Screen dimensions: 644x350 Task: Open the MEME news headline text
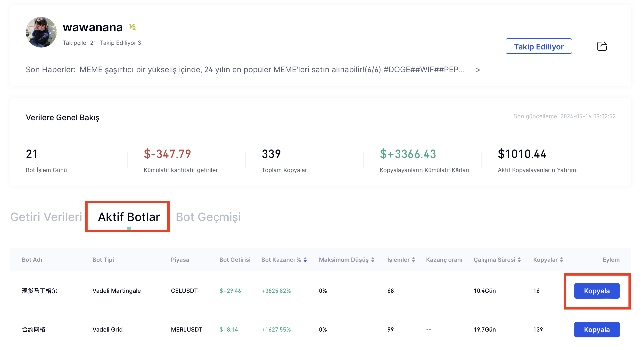272,70
